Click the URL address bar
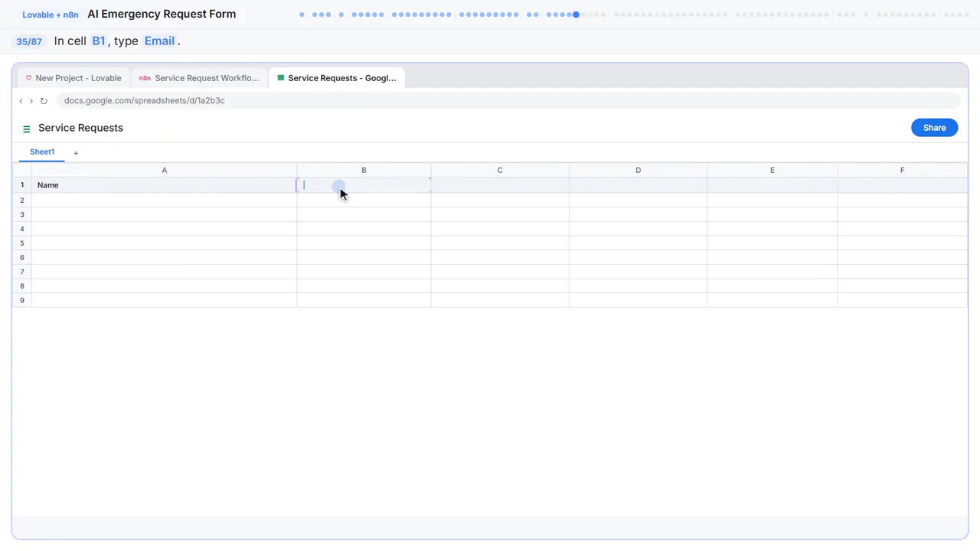The image size is (980, 551). coord(508,101)
